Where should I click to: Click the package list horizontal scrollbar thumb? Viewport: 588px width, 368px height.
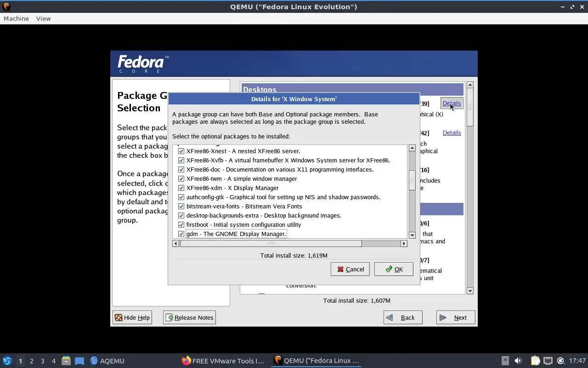[x=271, y=243]
